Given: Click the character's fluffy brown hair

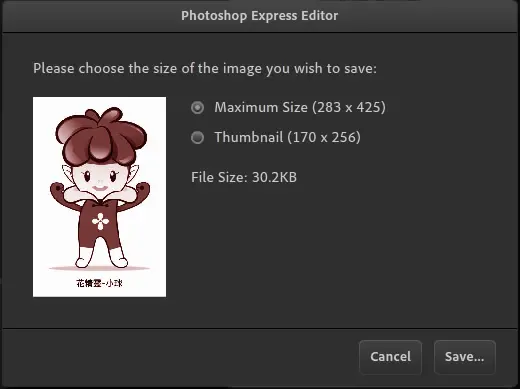Looking at the screenshot, I should tap(101, 134).
